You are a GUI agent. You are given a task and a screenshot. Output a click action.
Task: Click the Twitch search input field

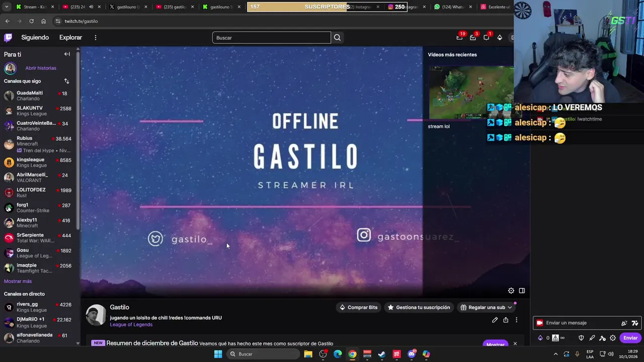click(x=272, y=38)
